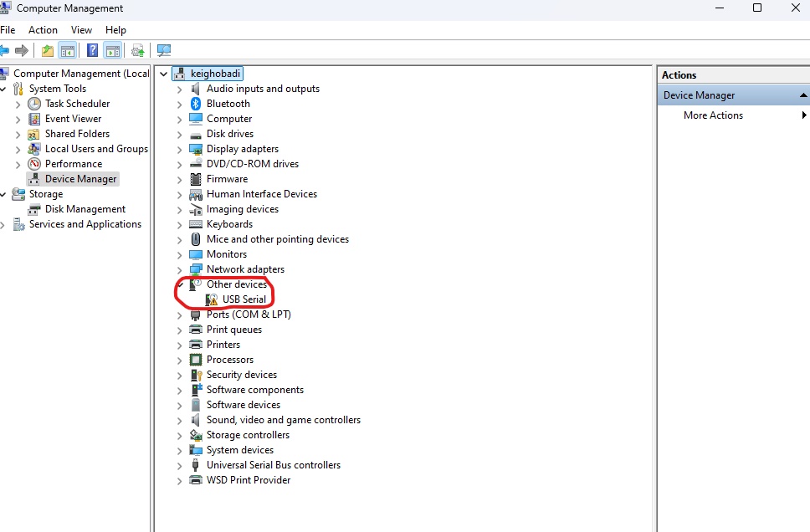Click the Performance item icon
Viewport: 810px width, 532px height.
tap(34, 164)
